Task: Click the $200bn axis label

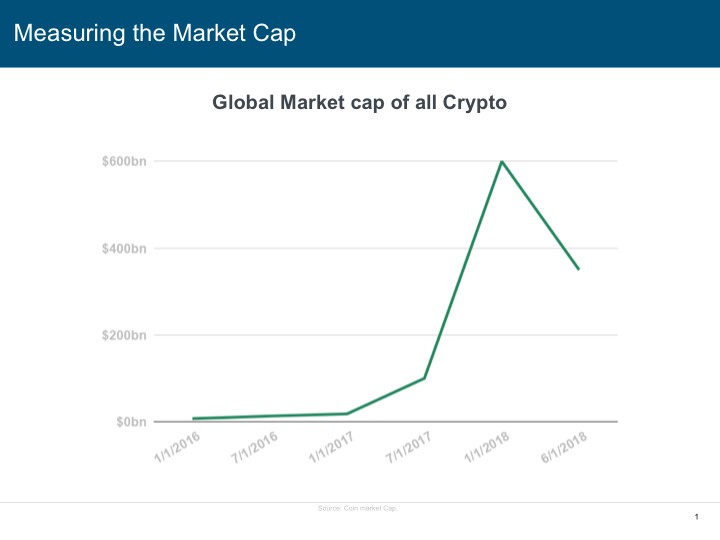Action: pos(124,335)
